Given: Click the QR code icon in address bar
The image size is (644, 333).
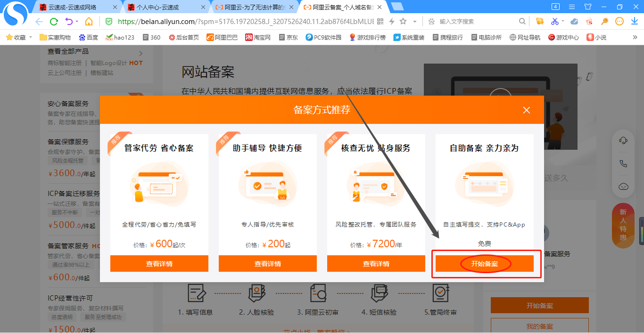Looking at the screenshot, I should (x=380, y=21).
